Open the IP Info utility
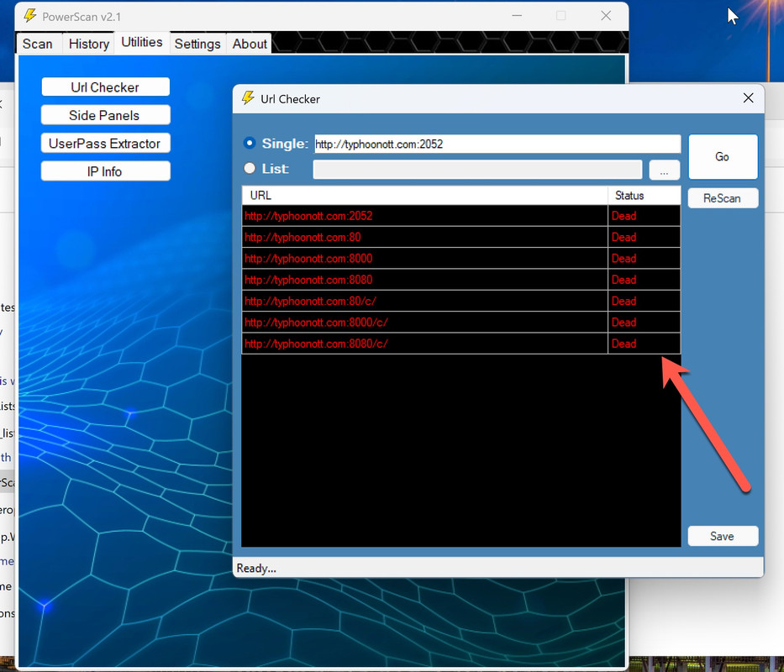Viewport: 784px width, 672px height. click(106, 171)
